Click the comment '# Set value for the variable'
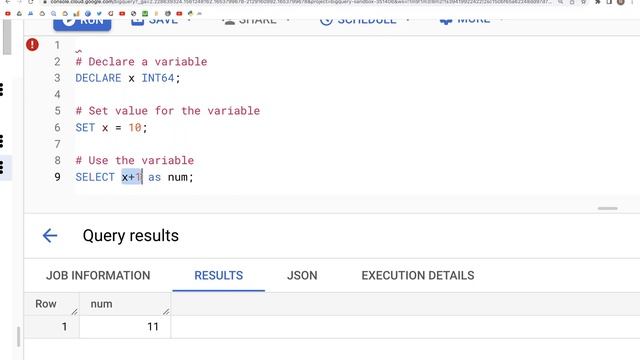 168,111
